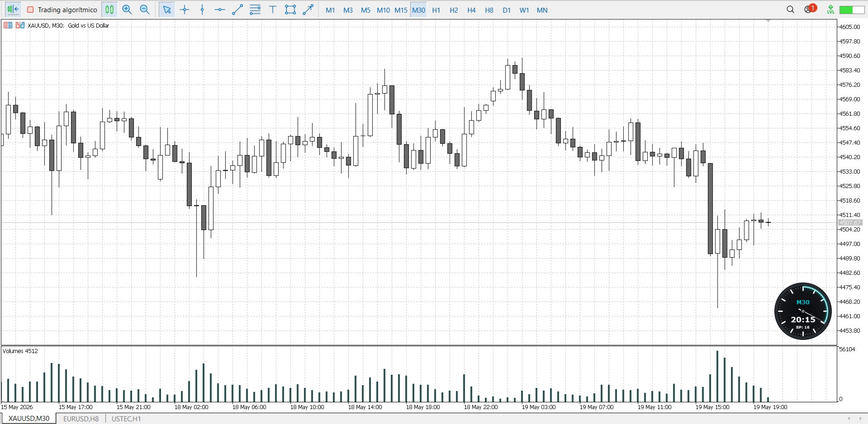Select the arrow objects tool

click(308, 9)
